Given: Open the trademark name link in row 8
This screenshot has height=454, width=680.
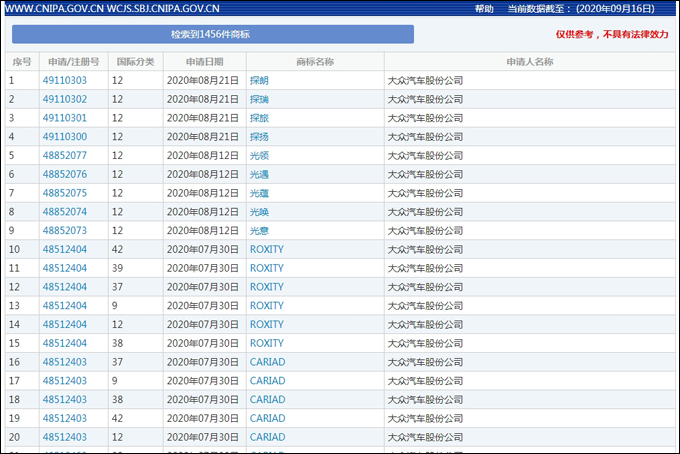Looking at the screenshot, I should click(259, 212).
